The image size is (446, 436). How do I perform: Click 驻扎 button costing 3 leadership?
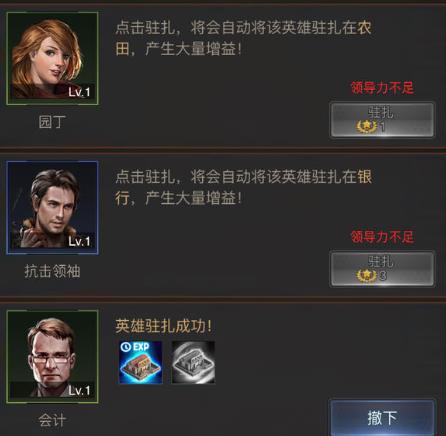[382, 269]
